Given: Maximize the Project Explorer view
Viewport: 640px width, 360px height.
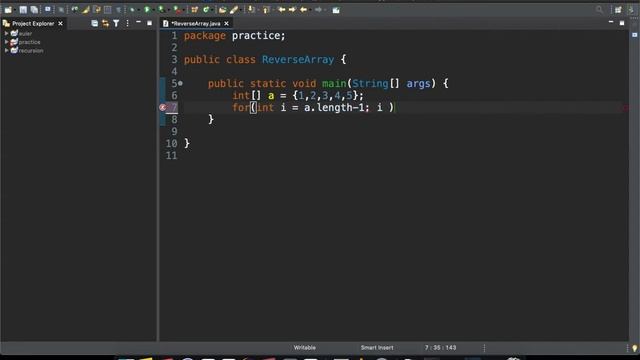Looking at the screenshot, I should (149, 23).
